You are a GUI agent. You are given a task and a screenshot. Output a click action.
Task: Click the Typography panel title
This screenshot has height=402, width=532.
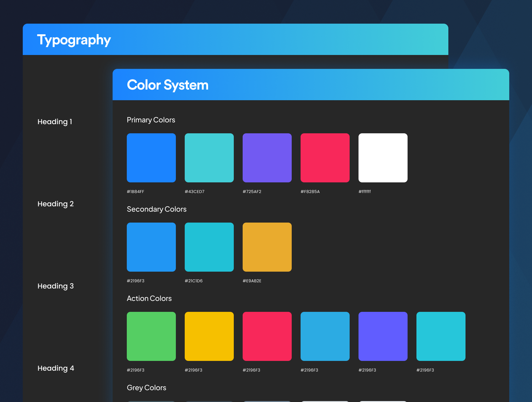74,40
